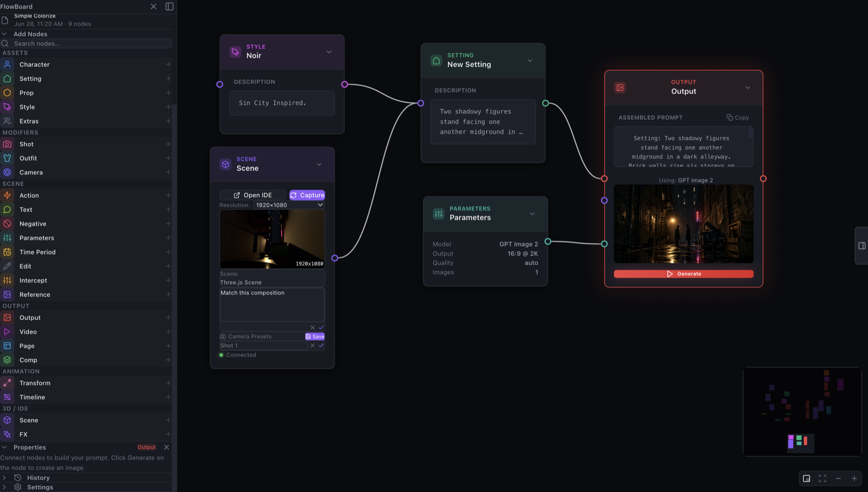Cancel the composition note with X
The width and height of the screenshot is (868, 492).
point(312,328)
